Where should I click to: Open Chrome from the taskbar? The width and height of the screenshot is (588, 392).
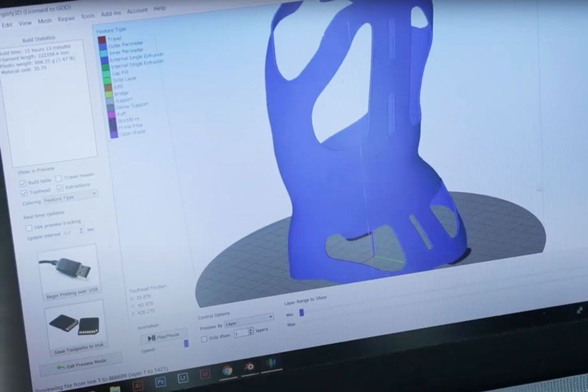(227, 371)
